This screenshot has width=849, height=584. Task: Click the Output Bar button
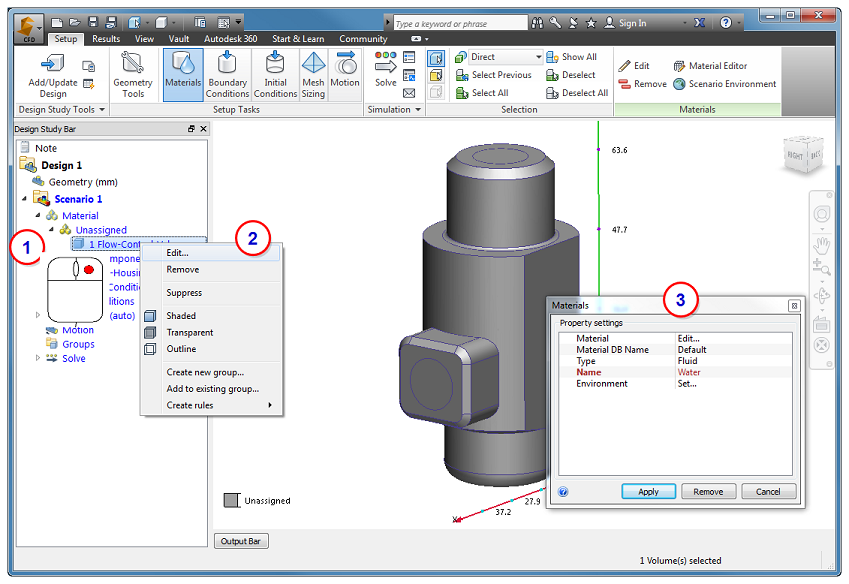coord(241,541)
